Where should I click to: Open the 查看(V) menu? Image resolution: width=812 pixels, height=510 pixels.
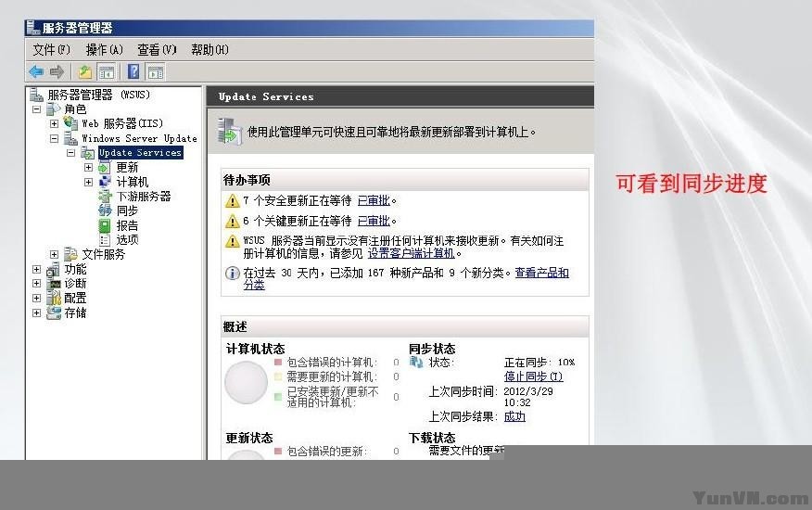[x=157, y=50]
